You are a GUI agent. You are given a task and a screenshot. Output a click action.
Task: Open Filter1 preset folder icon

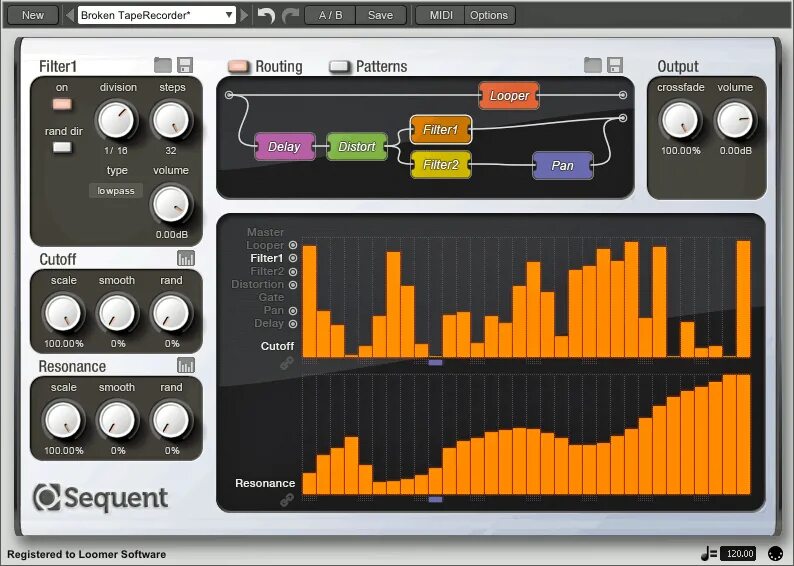click(x=163, y=65)
